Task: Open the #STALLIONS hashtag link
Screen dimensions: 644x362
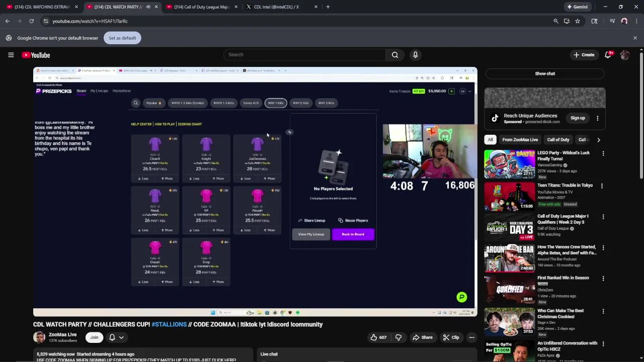Action: pyautogui.click(x=169, y=324)
